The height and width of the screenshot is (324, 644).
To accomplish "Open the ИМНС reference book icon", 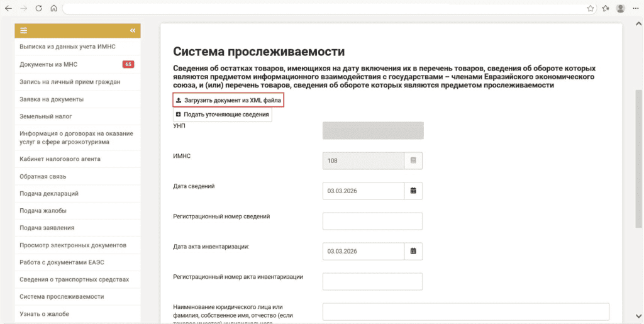I will click(413, 160).
